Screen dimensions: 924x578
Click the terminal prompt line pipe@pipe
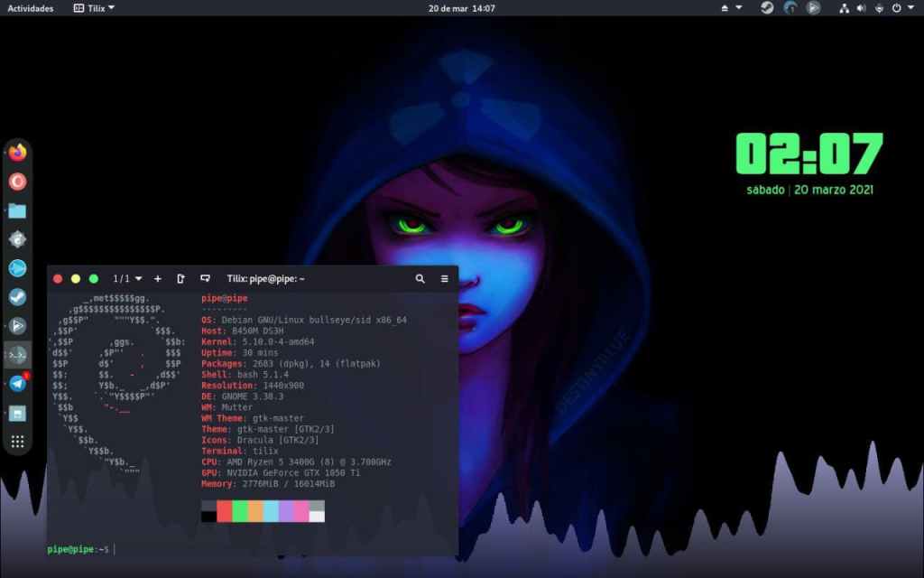point(79,549)
